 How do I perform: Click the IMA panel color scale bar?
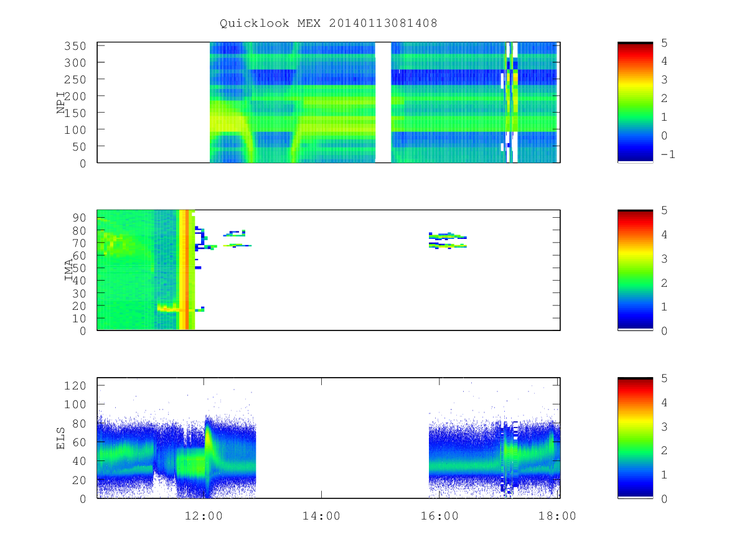point(635,270)
